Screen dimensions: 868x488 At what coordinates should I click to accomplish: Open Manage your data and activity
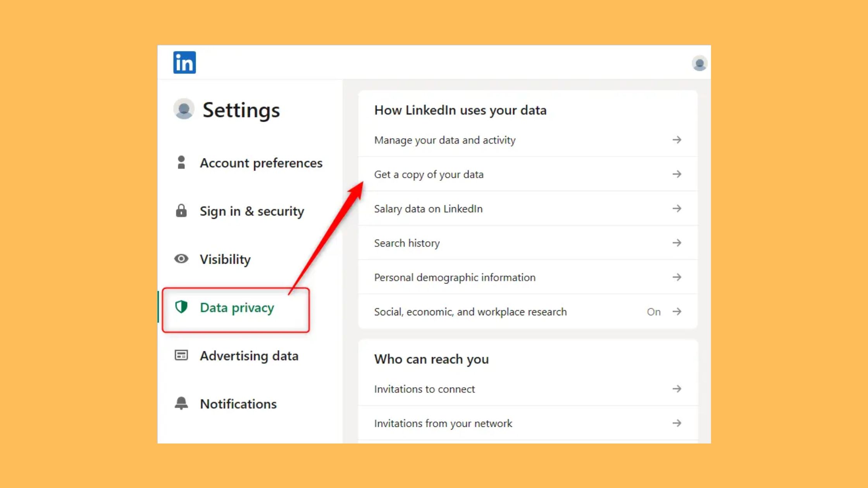444,140
